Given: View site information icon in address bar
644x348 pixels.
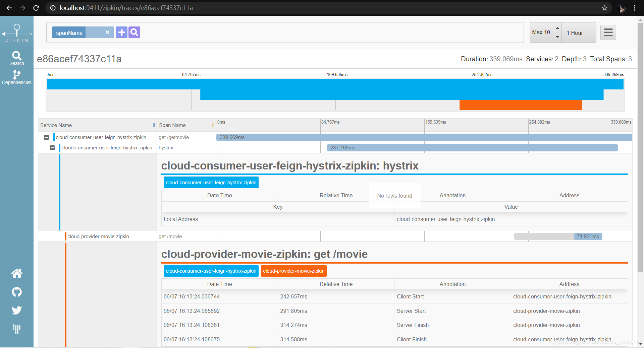Looking at the screenshot, I should click(53, 8).
